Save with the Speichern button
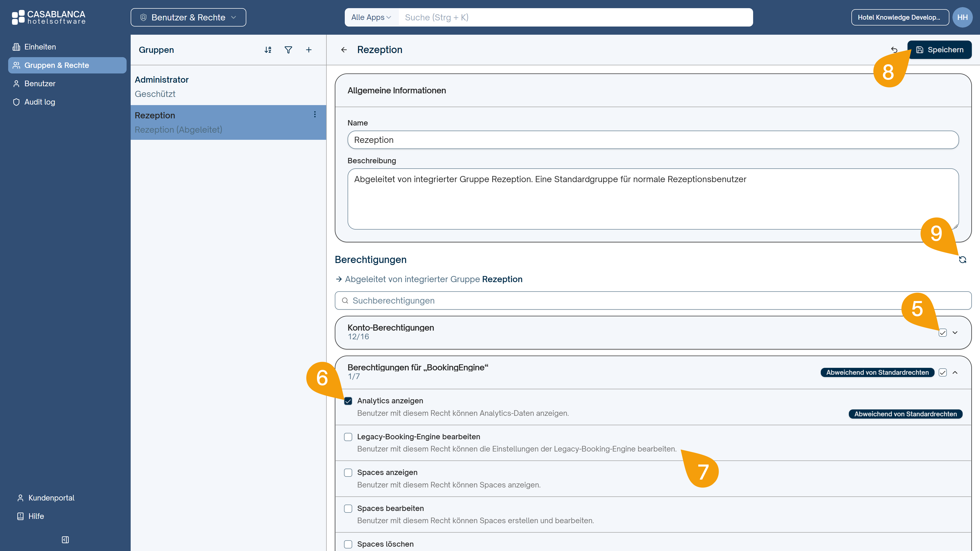980x551 pixels. (939, 50)
